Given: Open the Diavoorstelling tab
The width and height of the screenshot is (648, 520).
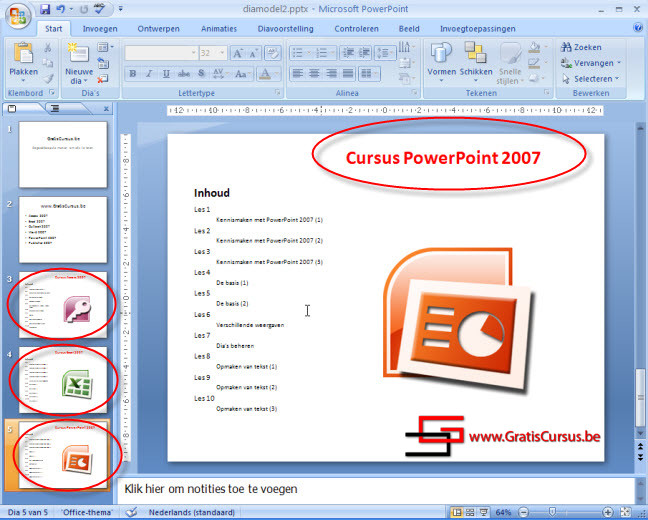Looking at the screenshot, I should click(x=286, y=29).
